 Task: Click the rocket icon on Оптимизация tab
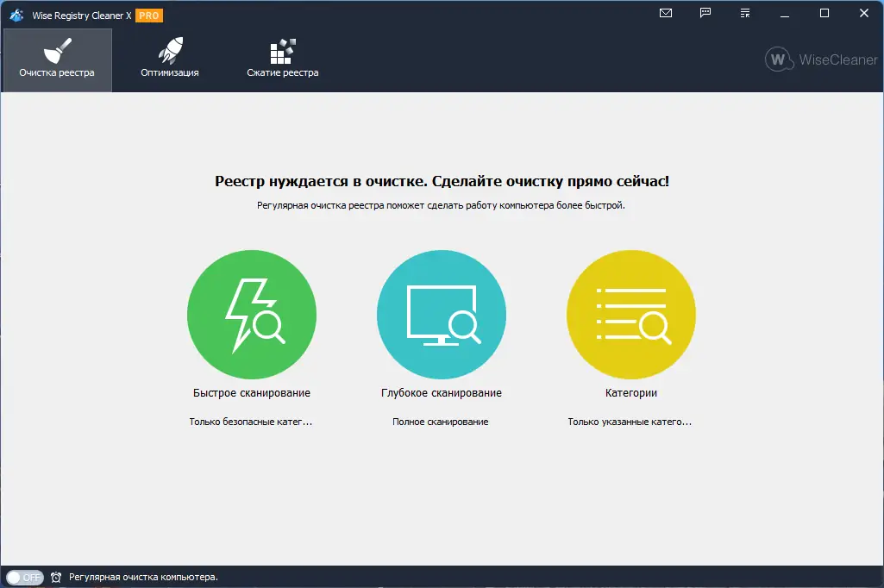[x=170, y=49]
